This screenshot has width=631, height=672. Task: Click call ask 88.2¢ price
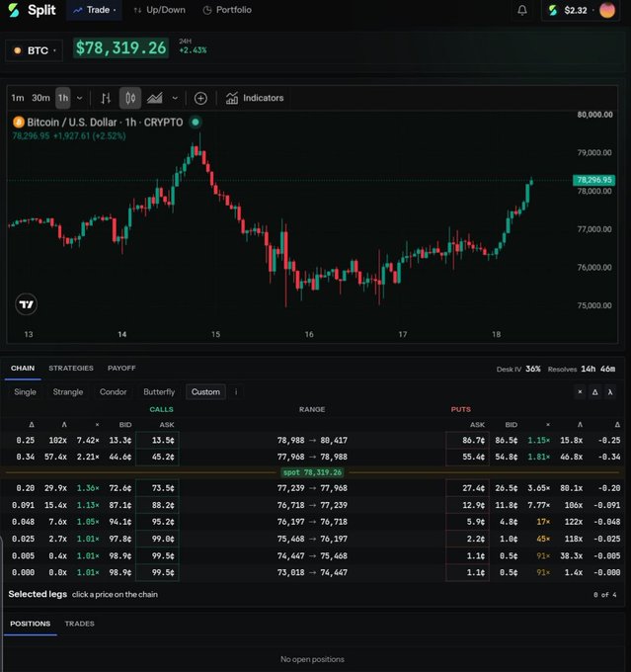(x=157, y=505)
